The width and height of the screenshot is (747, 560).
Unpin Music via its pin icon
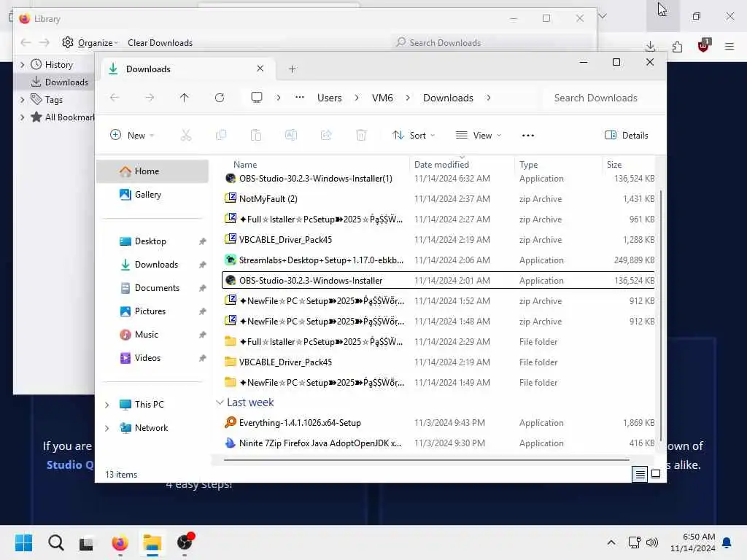point(203,335)
